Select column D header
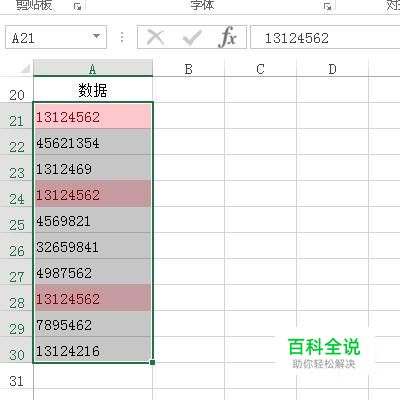This screenshot has width=400, height=400. [x=332, y=69]
